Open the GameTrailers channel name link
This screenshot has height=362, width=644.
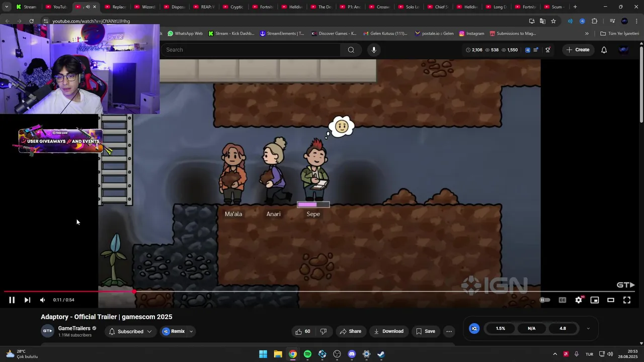click(74, 328)
